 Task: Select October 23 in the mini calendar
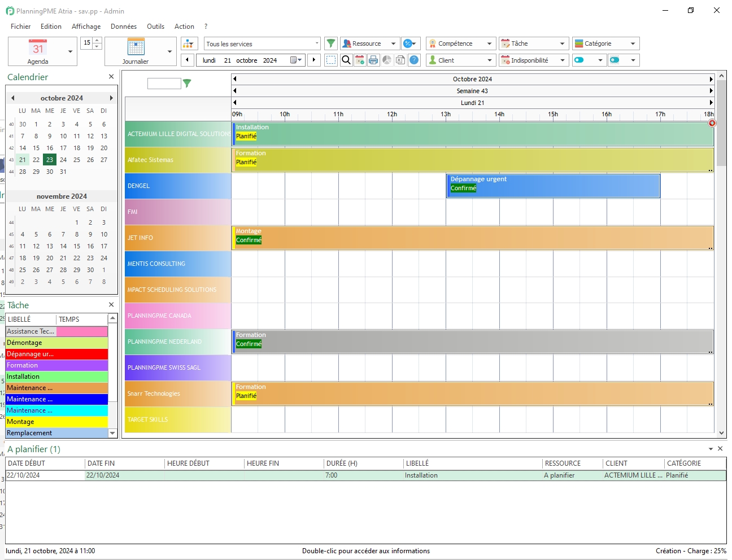50,160
